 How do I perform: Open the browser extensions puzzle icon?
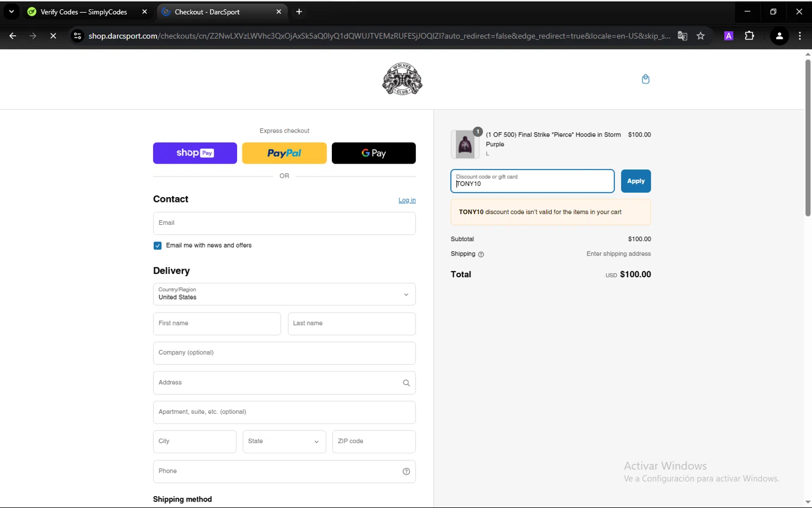pyautogui.click(x=749, y=36)
